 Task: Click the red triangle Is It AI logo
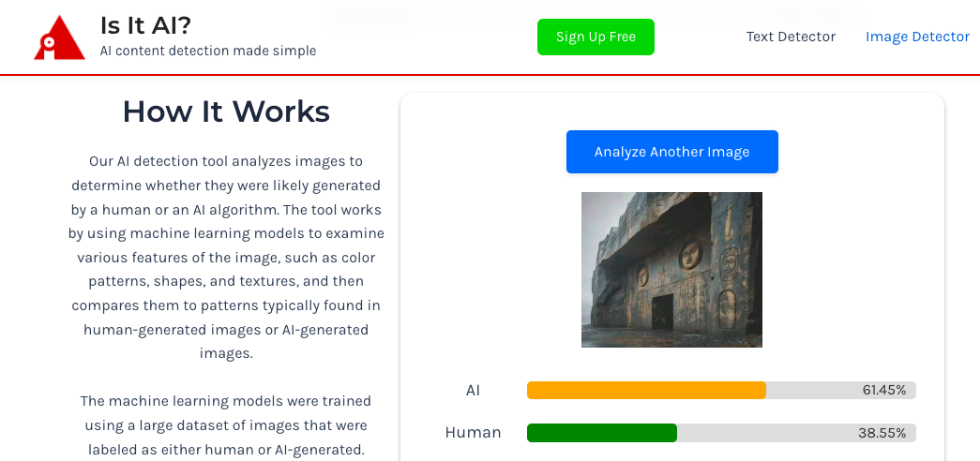click(59, 37)
